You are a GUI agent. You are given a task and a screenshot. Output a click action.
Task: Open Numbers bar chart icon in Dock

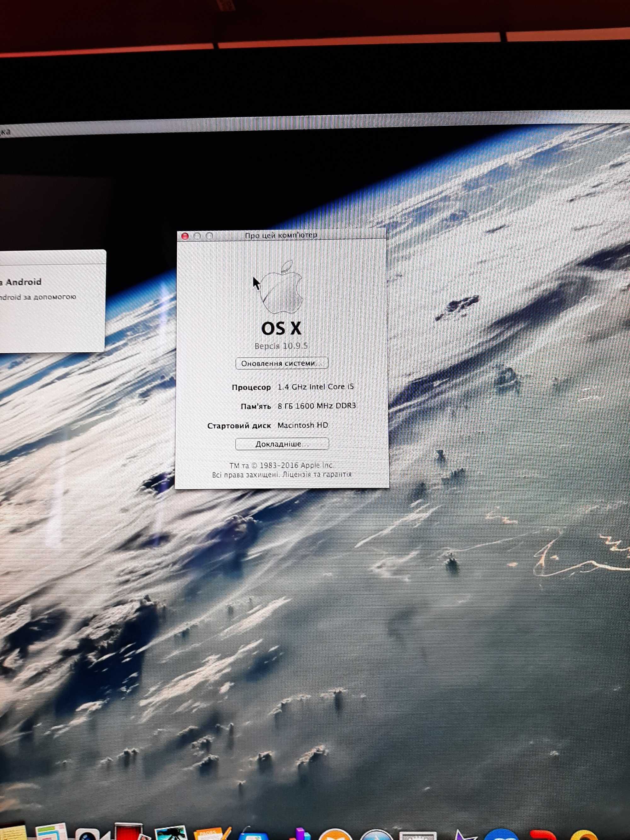pos(300,834)
